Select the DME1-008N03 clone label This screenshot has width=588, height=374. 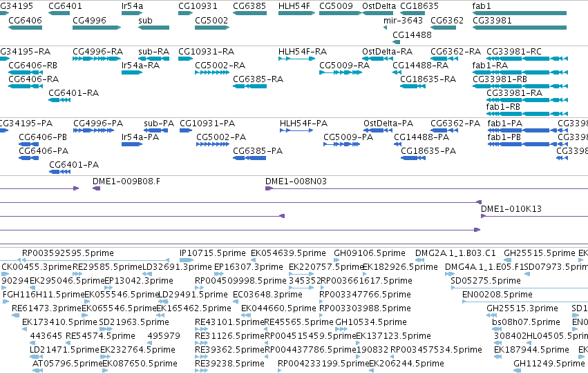coord(296,181)
